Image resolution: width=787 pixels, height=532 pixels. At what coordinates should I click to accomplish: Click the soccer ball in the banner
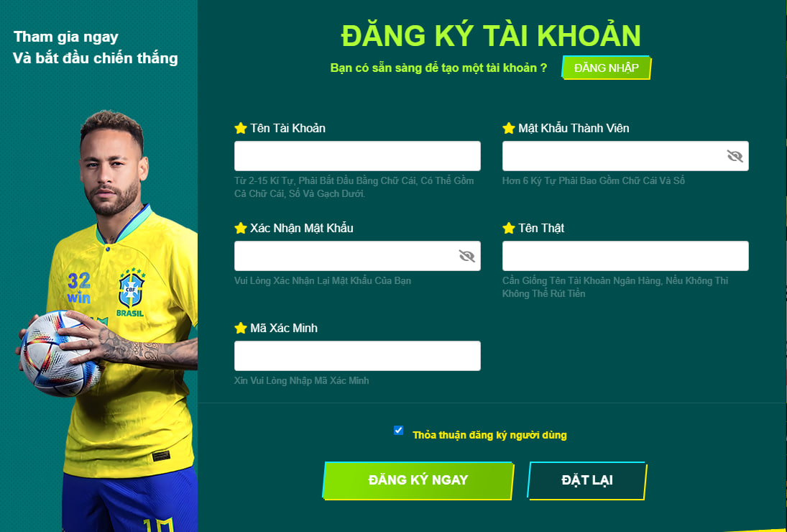coord(60,353)
